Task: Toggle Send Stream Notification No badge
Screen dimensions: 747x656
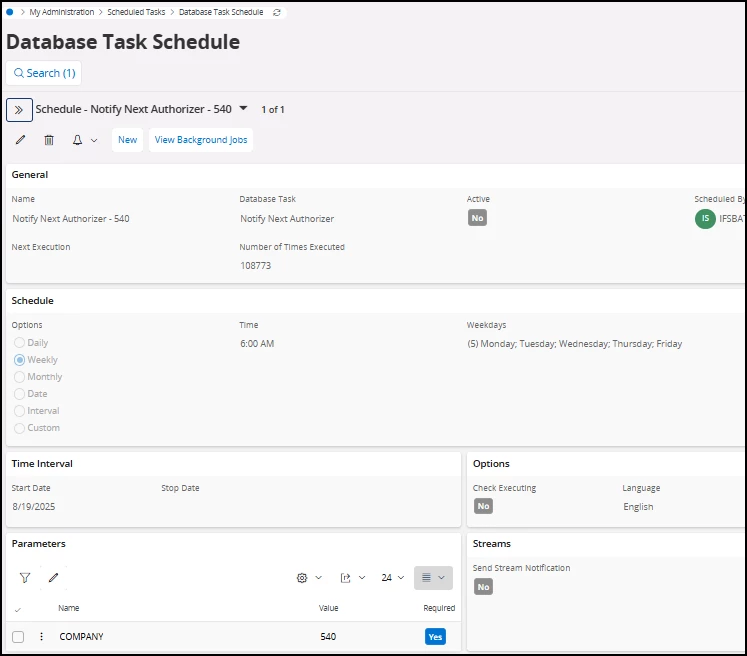Action: point(483,587)
